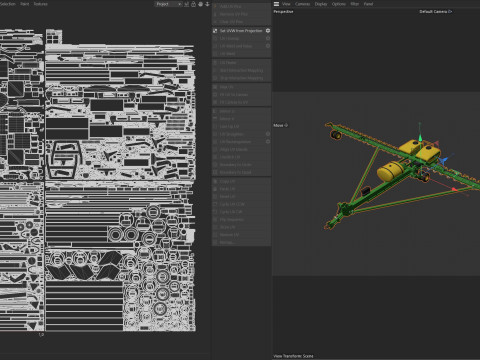Image resolution: width=480 pixels, height=360 pixels.
Task: Open settings gear for UV Straighten
Action: point(268,134)
